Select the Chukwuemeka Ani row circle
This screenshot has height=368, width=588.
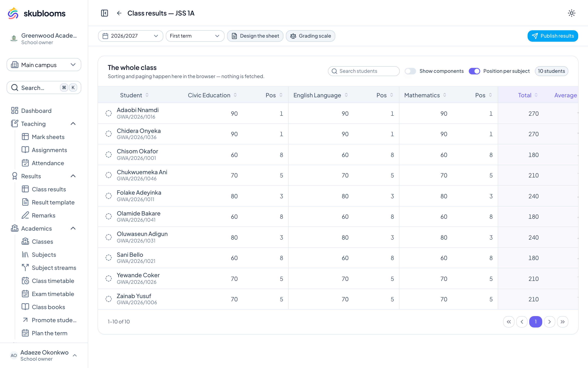click(x=109, y=175)
